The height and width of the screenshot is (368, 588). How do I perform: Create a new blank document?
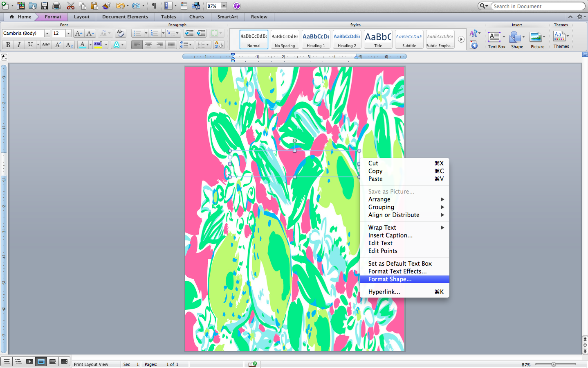tap(4, 6)
